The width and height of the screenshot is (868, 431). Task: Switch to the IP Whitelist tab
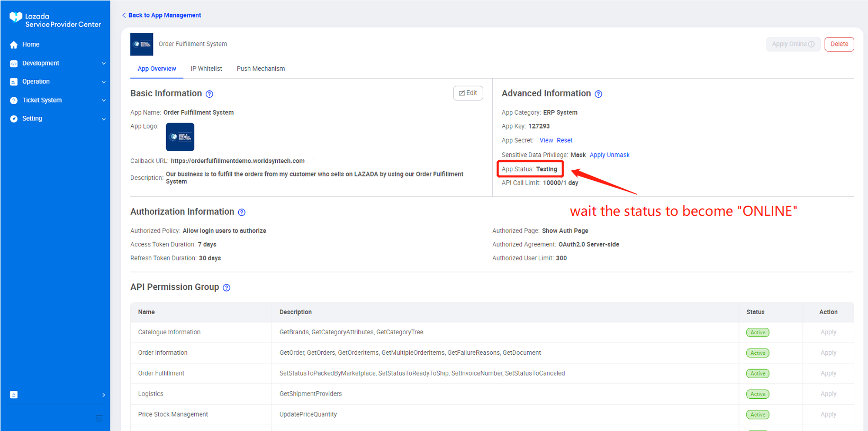206,69
